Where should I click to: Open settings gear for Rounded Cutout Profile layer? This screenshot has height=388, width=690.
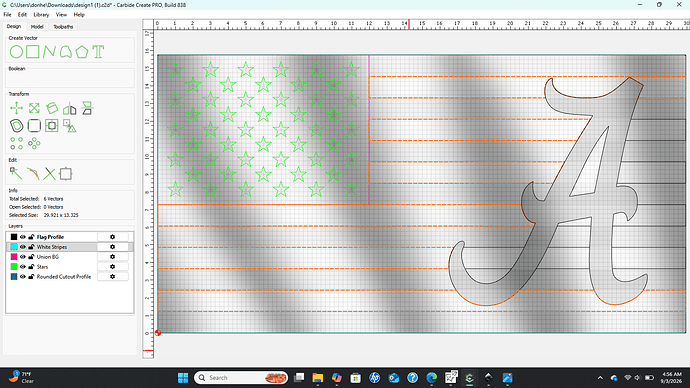[x=112, y=277]
